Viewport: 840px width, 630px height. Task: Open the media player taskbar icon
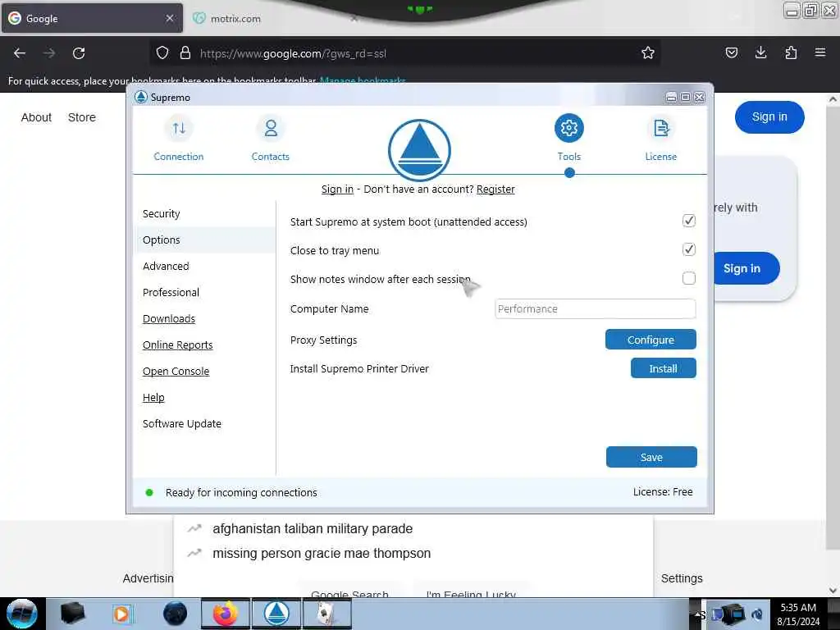click(121, 614)
